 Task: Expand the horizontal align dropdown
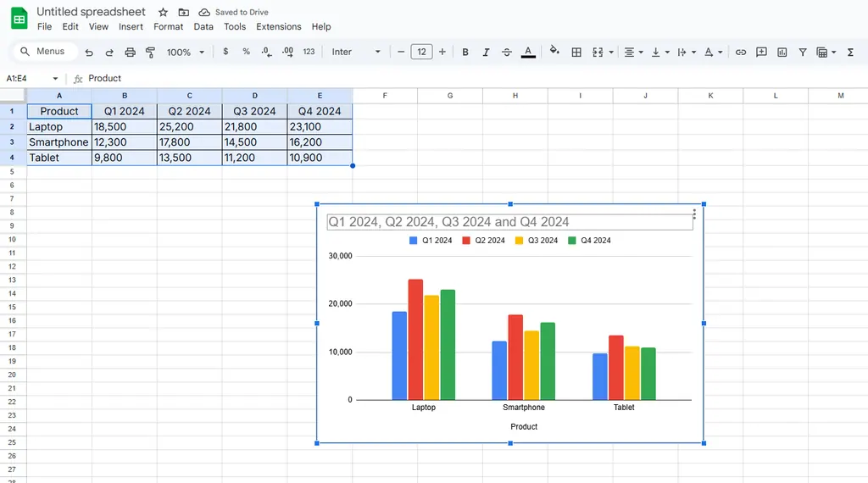633,53
